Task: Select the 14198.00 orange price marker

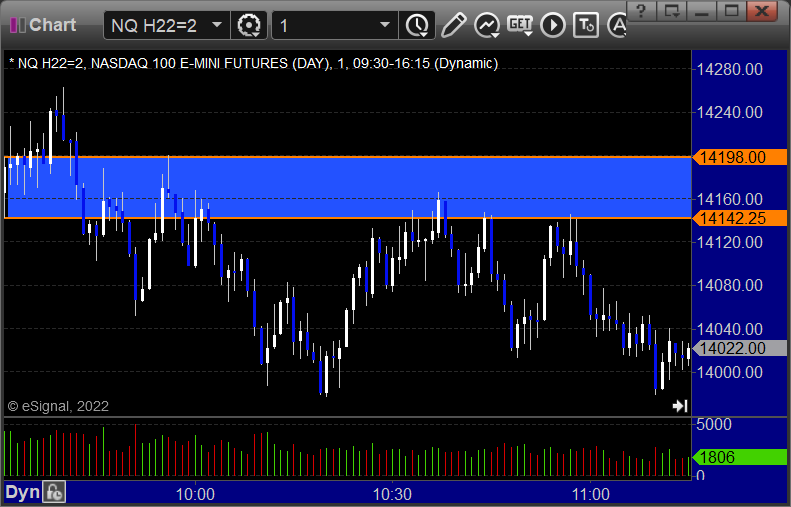Action: coord(739,157)
